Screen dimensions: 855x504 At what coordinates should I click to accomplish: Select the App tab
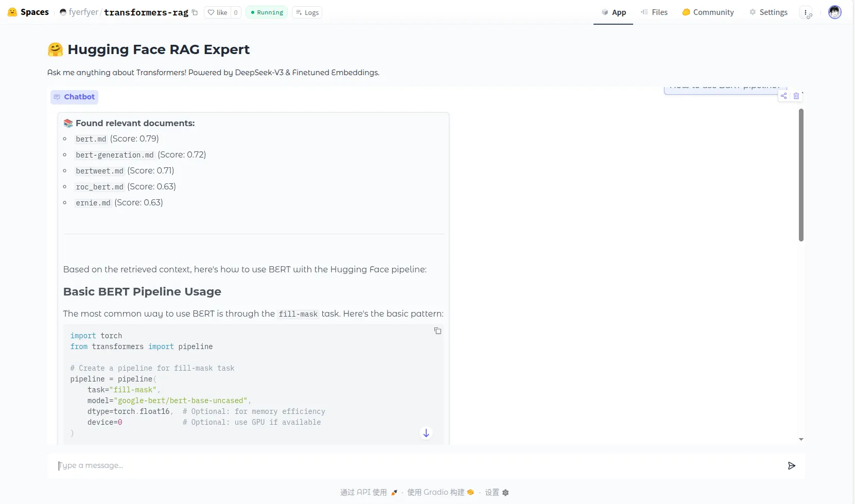coord(614,12)
